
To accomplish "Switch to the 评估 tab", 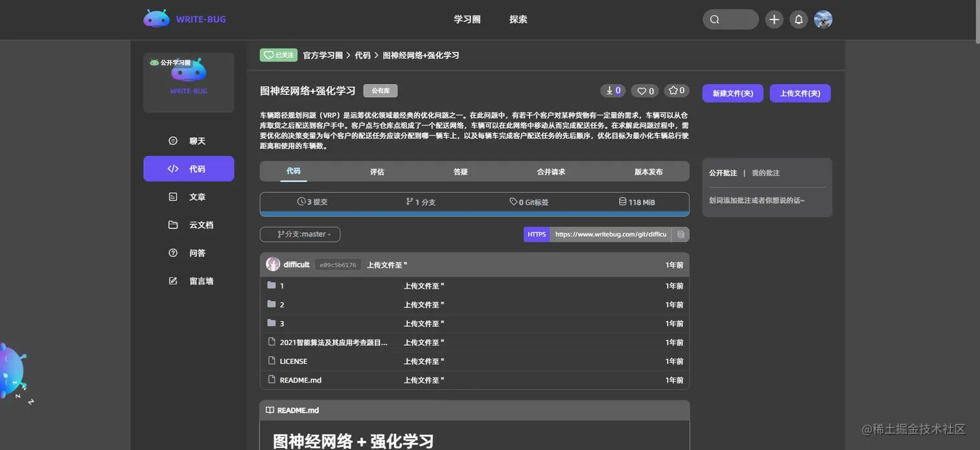I will [377, 172].
